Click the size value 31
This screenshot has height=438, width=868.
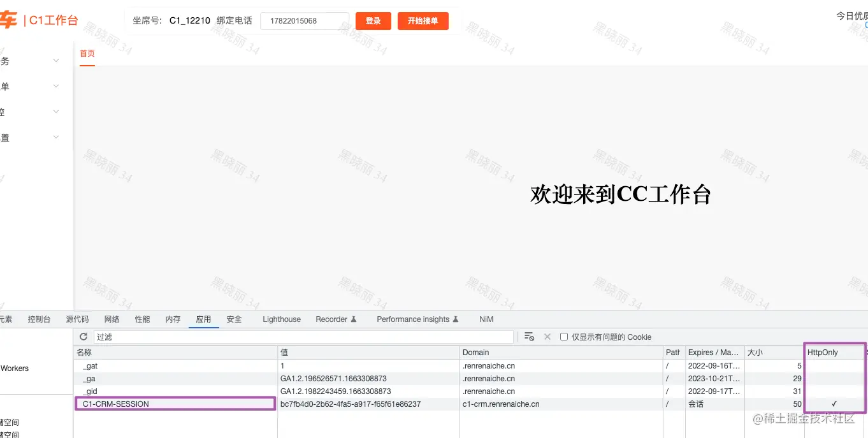[x=797, y=391]
